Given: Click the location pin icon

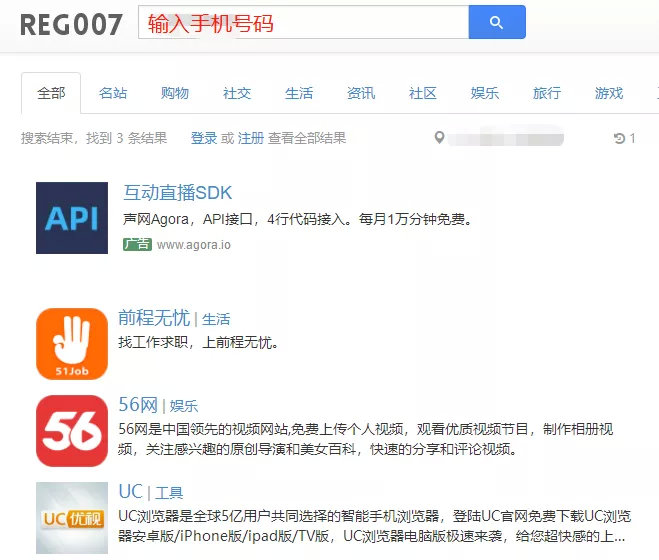Looking at the screenshot, I should point(439,137).
